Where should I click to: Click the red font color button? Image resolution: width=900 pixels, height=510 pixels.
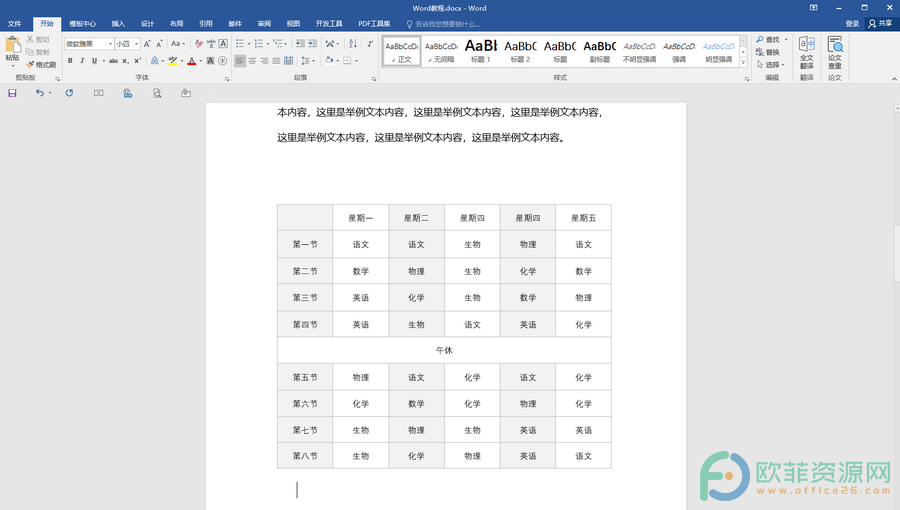click(192, 60)
